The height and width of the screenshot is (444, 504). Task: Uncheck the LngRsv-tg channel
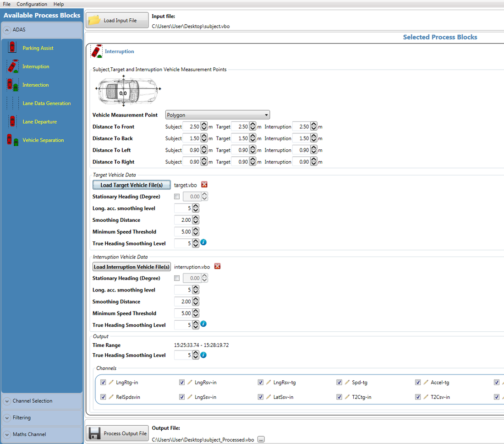pos(261,382)
